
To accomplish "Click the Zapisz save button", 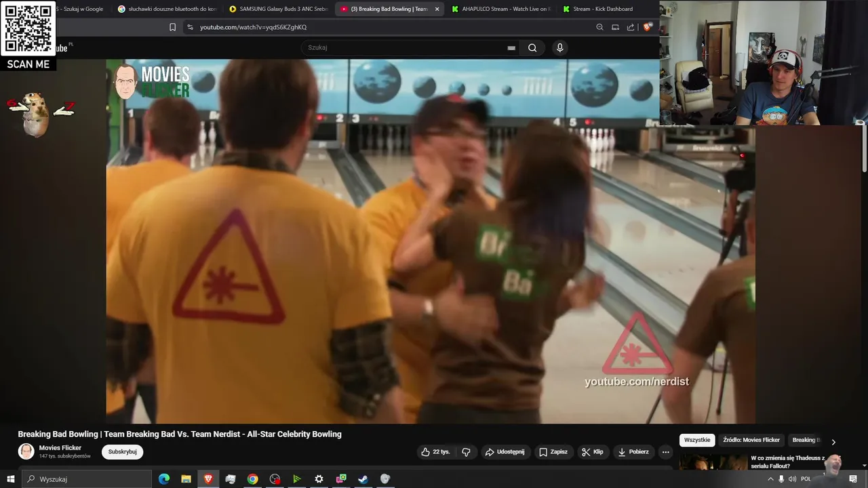I will [x=553, y=452].
